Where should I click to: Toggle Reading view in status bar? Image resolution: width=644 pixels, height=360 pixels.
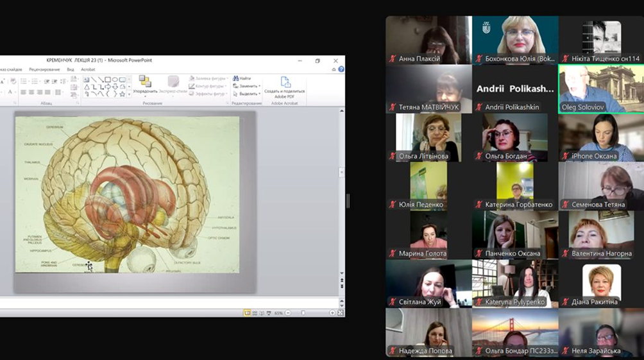pos(262,313)
